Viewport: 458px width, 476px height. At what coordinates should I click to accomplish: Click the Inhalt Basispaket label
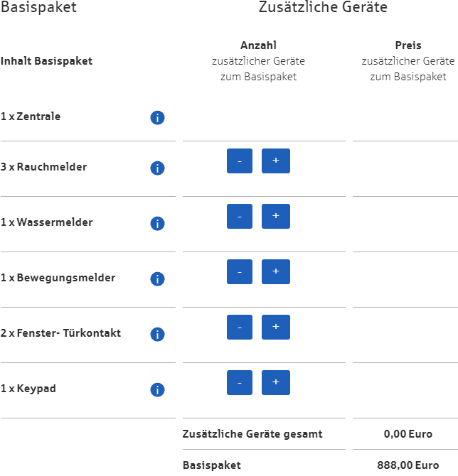46,61
